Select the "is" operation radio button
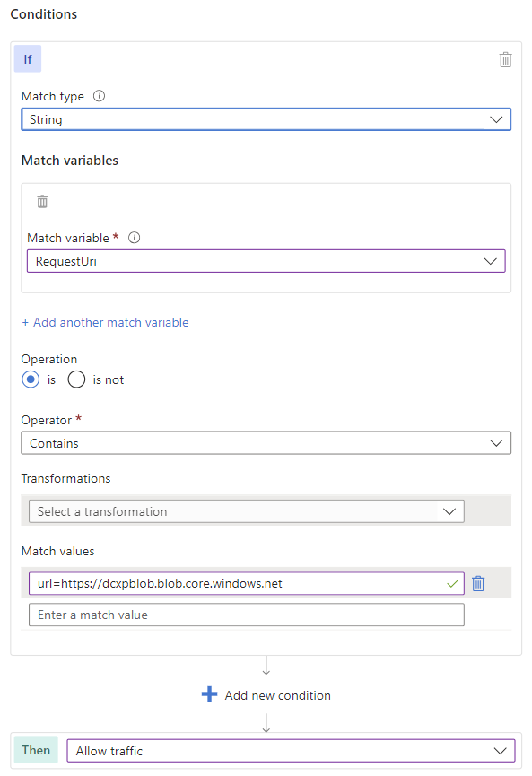 [x=31, y=379]
